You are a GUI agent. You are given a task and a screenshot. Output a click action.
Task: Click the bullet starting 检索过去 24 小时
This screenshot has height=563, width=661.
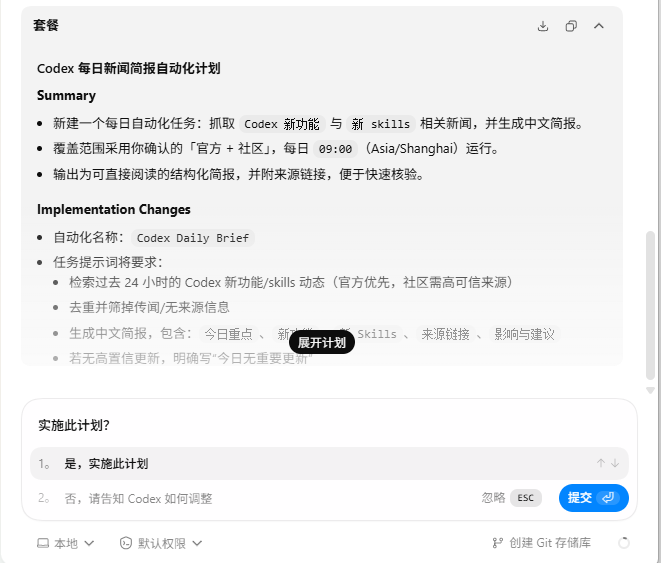pos(291,282)
